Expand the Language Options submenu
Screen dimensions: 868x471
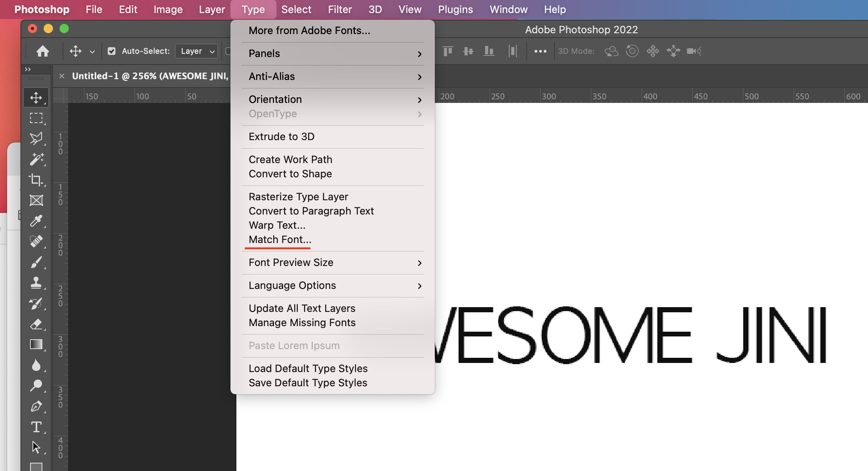pyautogui.click(x=333, y=285)
